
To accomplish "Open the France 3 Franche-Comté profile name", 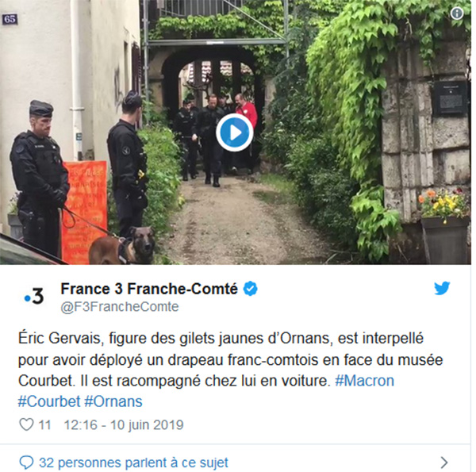I will click(x=149, y=289).
